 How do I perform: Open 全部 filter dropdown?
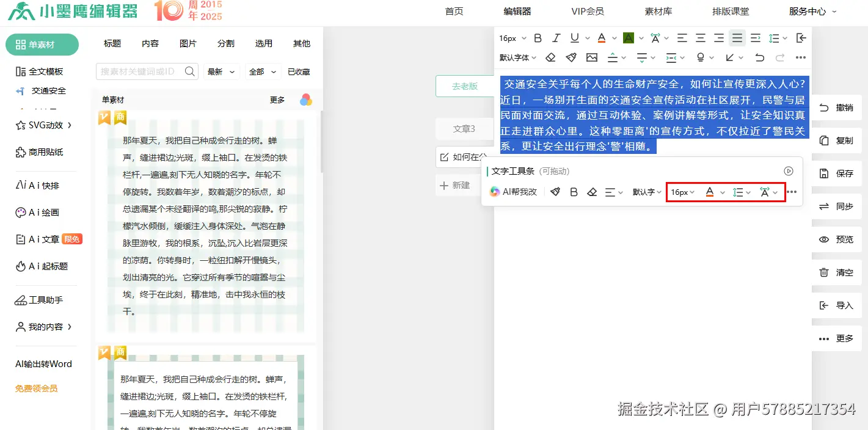pos(263,71)
